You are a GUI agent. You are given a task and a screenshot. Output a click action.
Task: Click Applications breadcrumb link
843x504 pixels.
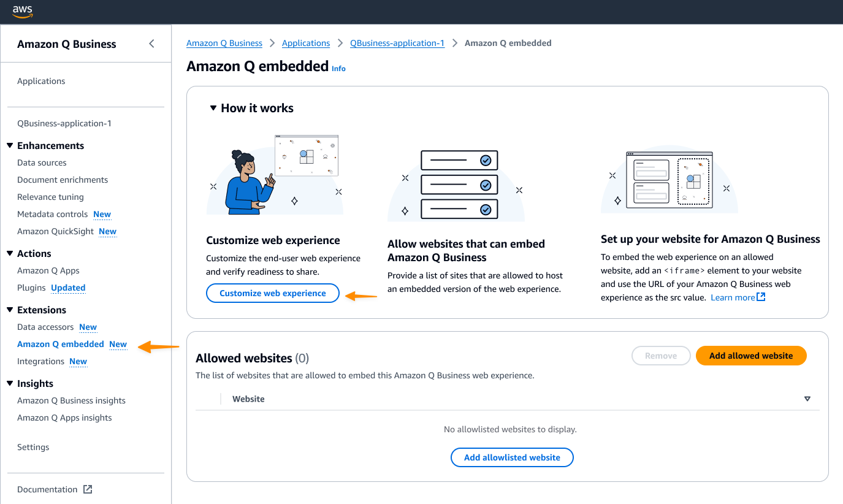point(306,43)
